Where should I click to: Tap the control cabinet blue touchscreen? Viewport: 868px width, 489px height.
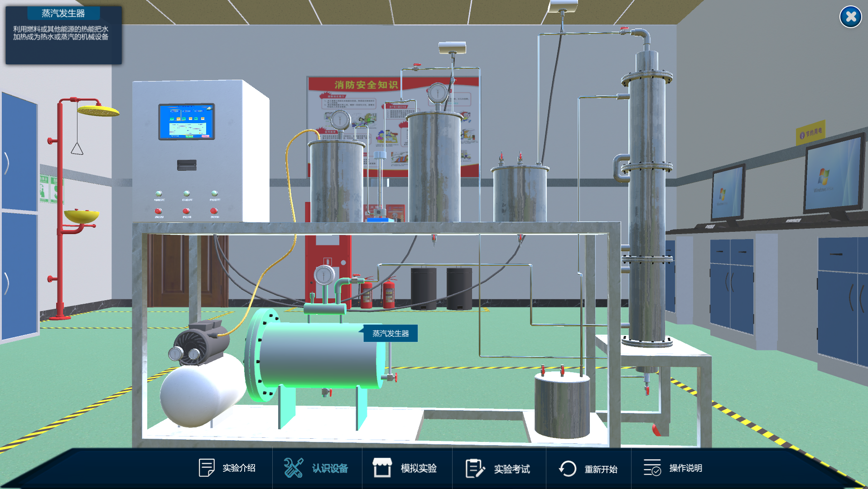point(186,121)
